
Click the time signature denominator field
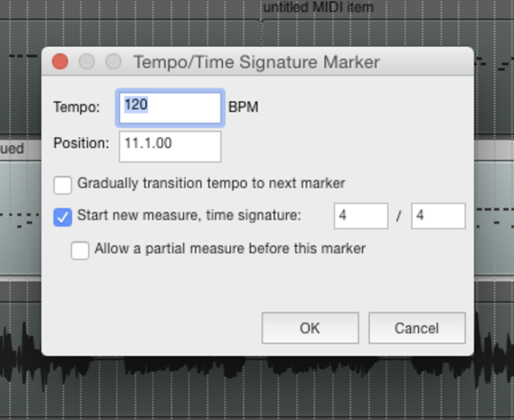(438, 216)
